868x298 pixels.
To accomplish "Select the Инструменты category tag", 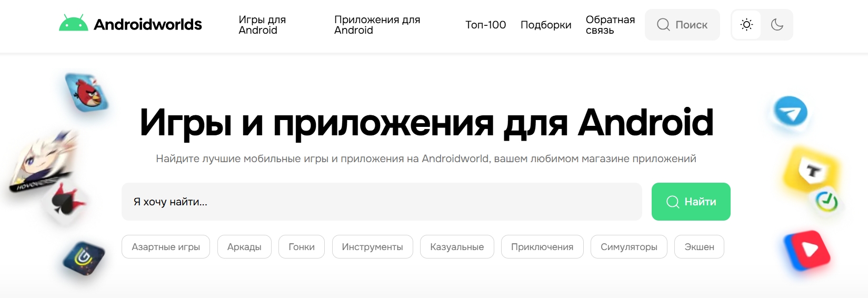I will coord(372,247).
